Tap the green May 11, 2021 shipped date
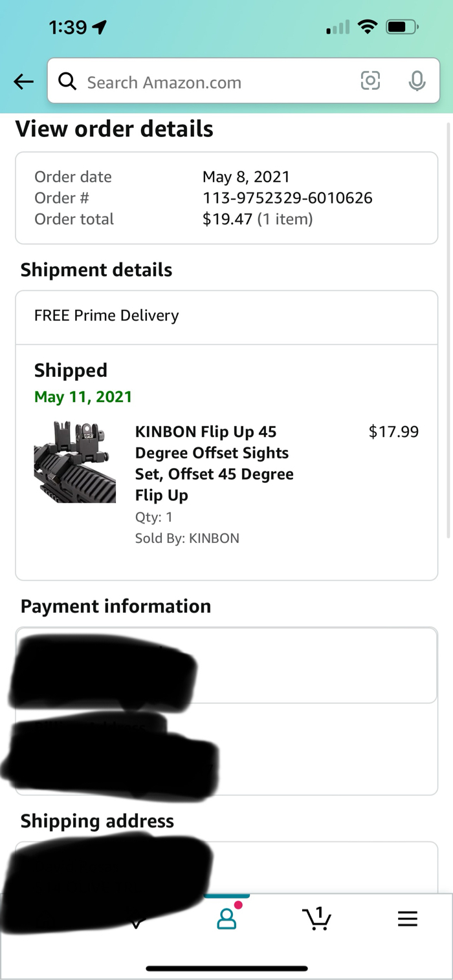The height and width of the screenshot is (980, 453). point(83,396)
